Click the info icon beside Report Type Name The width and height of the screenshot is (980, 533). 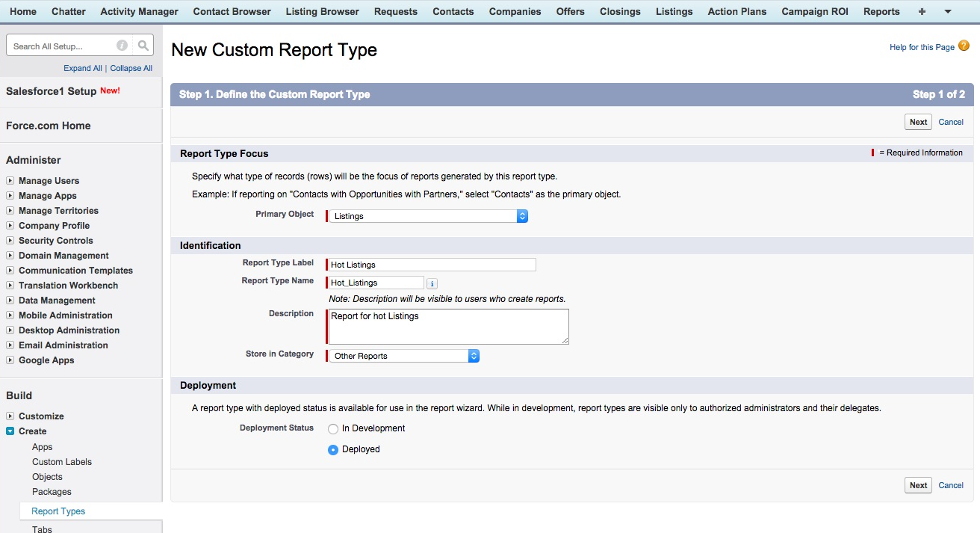pyautogui.click(x=432, y=283)
